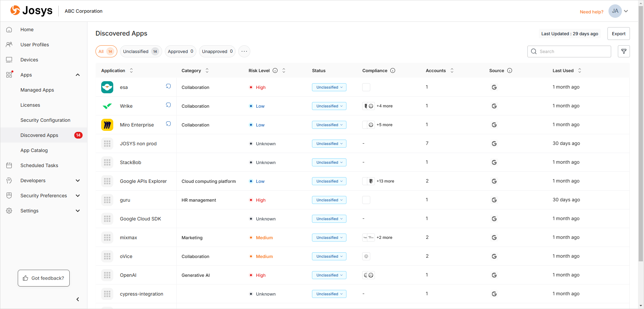Screen dimensions: 644x309
Task: Click the Compliance info icon
Action: (x=393, y=70)
